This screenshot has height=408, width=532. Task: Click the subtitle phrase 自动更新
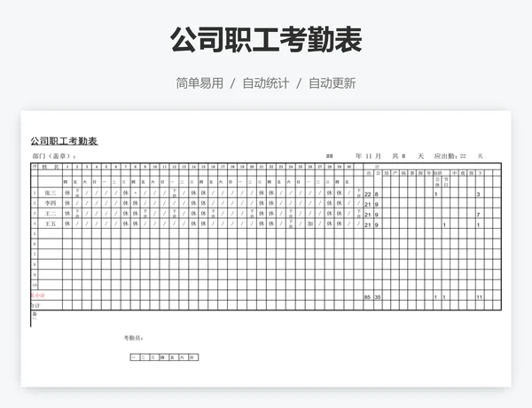332,83
